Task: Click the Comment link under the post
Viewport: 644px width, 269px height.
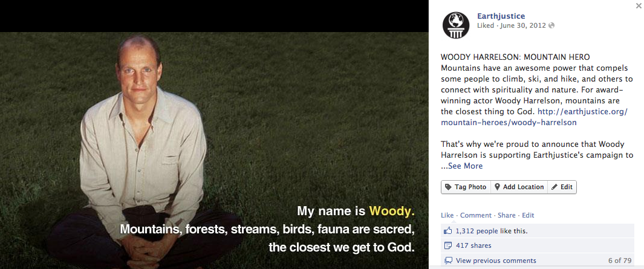Action: [476, 215]
